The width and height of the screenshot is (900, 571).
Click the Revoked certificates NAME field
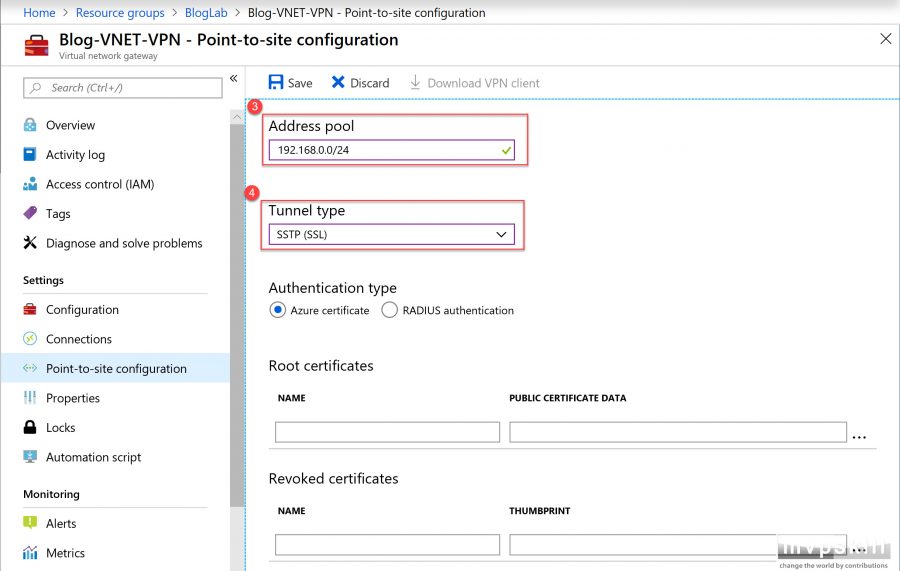387,545
